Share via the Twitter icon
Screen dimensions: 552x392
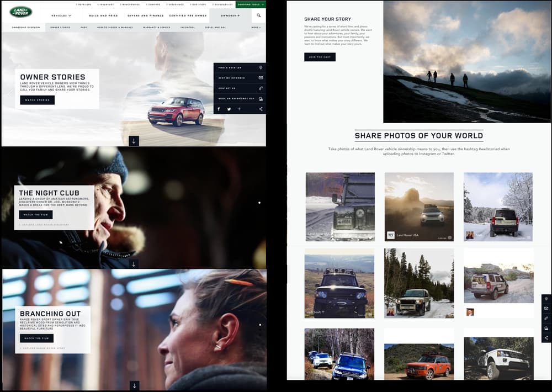tap(229, 109)
